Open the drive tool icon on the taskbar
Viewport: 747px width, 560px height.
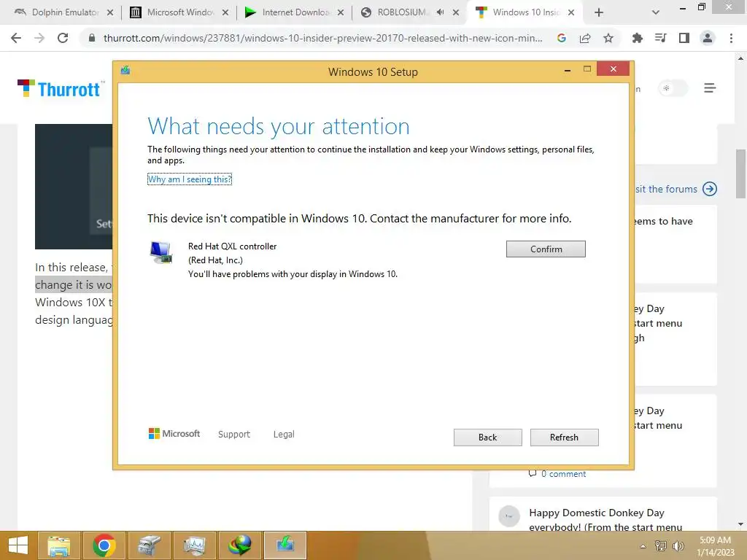click(x=149, y=545)
